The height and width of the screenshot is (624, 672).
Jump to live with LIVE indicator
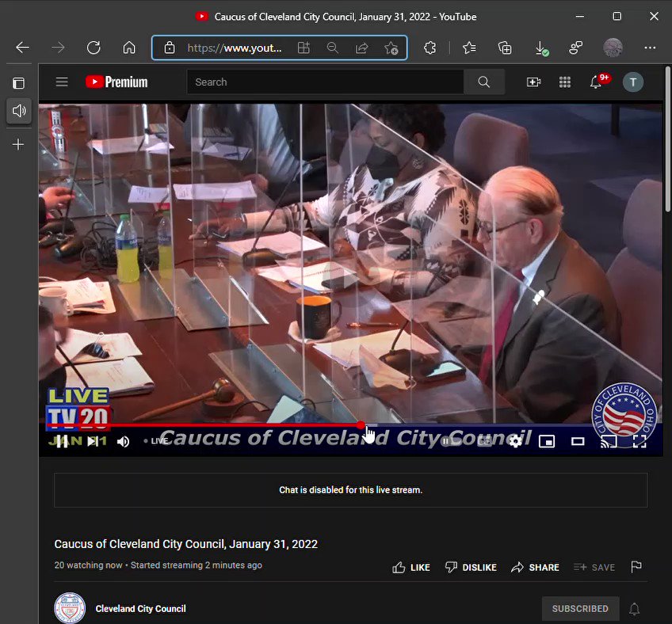click(156, 441)
